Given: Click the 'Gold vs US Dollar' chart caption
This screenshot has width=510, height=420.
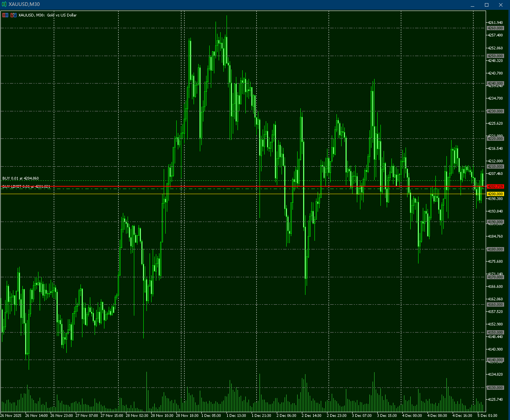Looking at the screenshot, I should coord(62,15).
